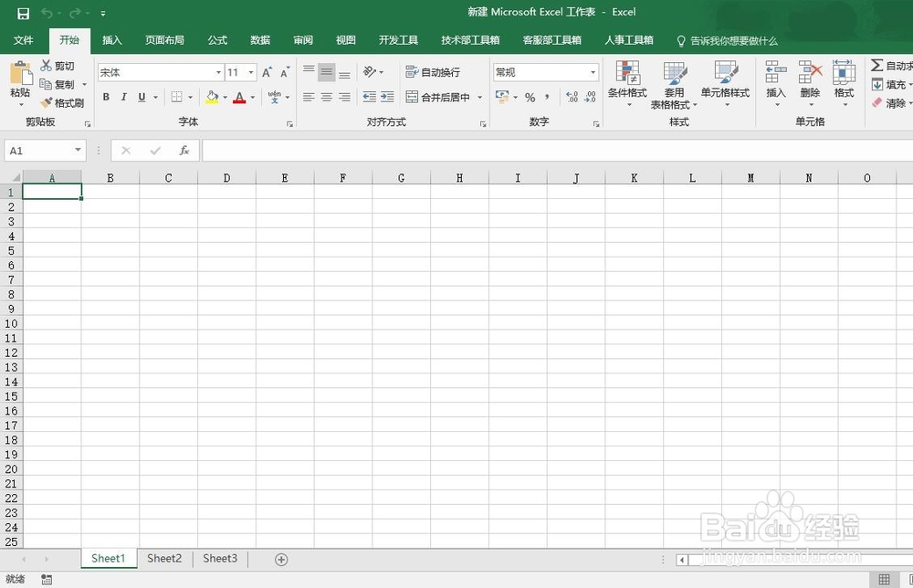Viewport: 913px width, 588px height.
Task: Click the Undo arrow icon
Action: tap(47, 13)
